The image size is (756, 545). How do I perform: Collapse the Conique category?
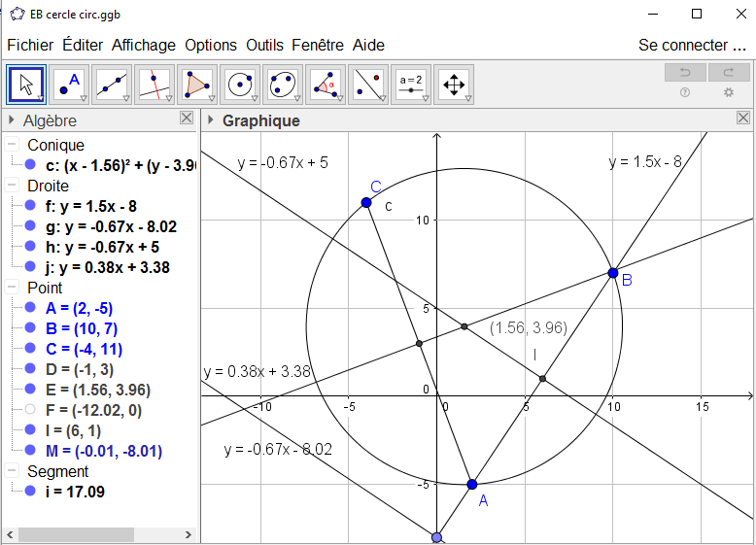[12, 144]
